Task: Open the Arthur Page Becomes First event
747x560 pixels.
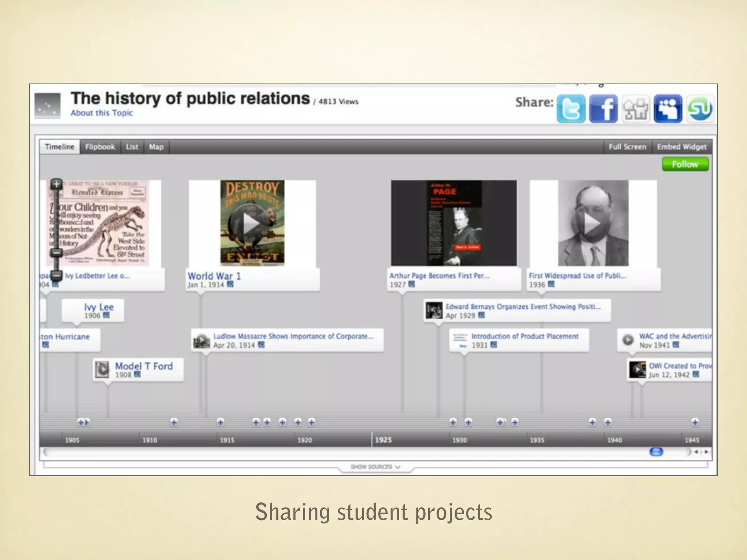Action: 440,276
